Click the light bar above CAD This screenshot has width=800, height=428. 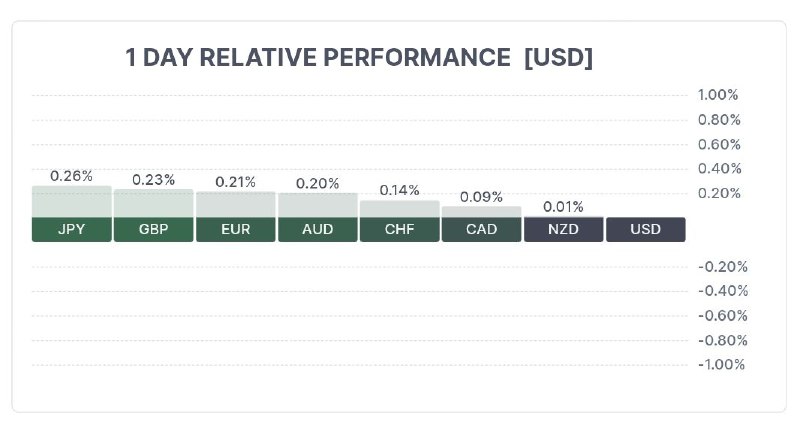tap(482, 212)
